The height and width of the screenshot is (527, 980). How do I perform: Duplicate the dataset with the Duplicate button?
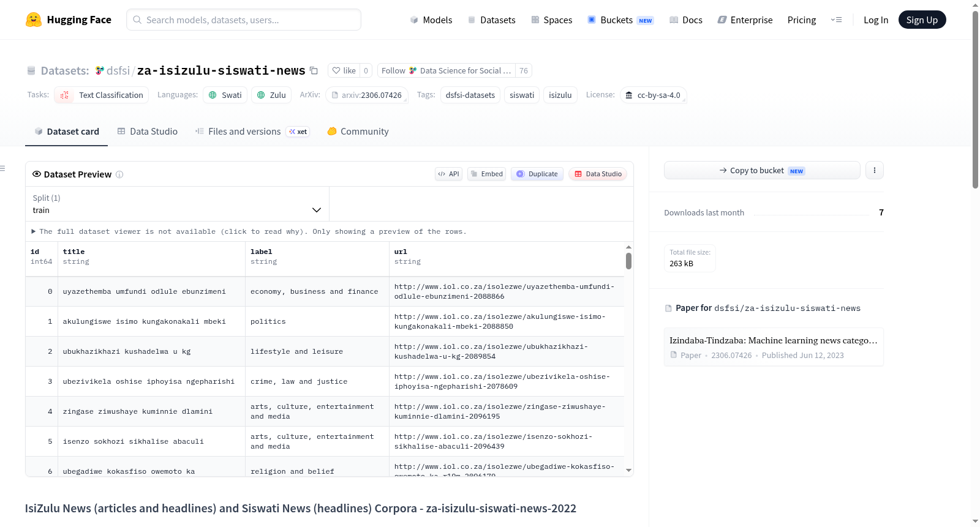(537, 174)
